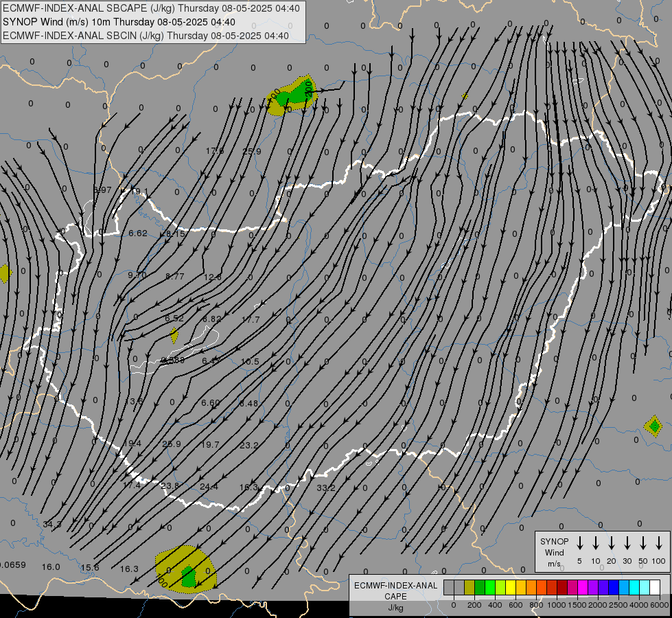Select the white 6000 CAPE legend swatch
Viewport: 672px width, 618px height.
(x=654, y=587)
